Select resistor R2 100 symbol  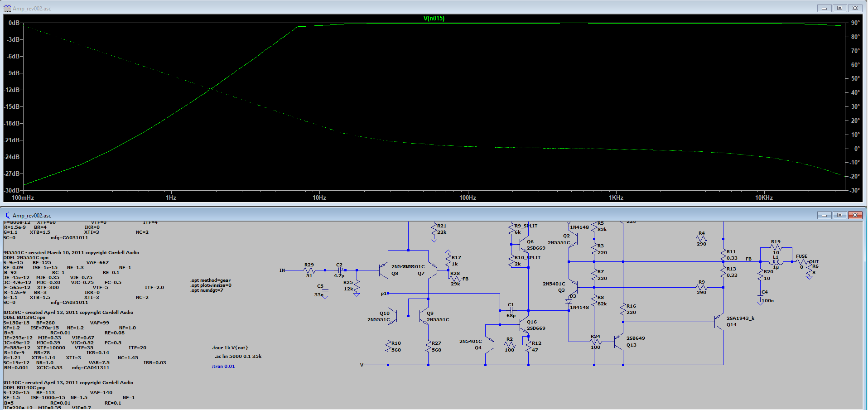(510, 345)
